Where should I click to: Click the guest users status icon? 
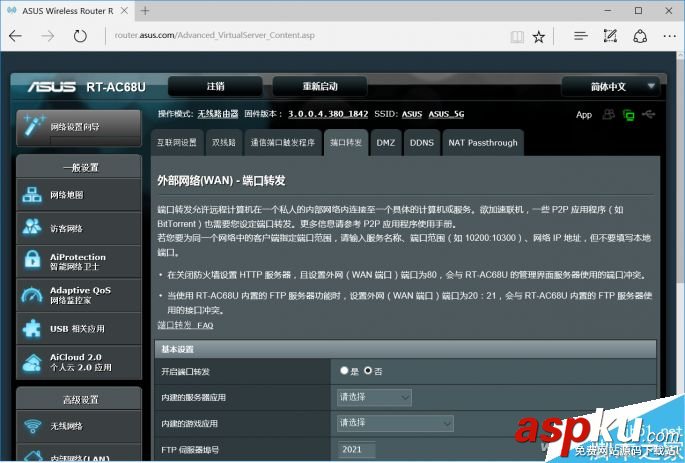tap(609, 114)
